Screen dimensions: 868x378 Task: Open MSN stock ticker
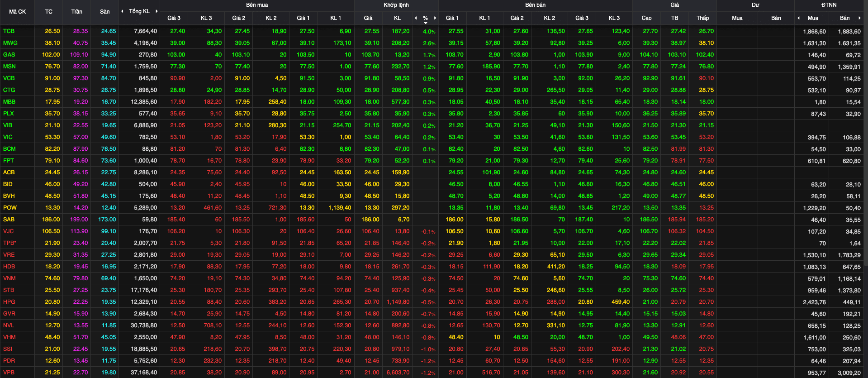coord(9,67)
